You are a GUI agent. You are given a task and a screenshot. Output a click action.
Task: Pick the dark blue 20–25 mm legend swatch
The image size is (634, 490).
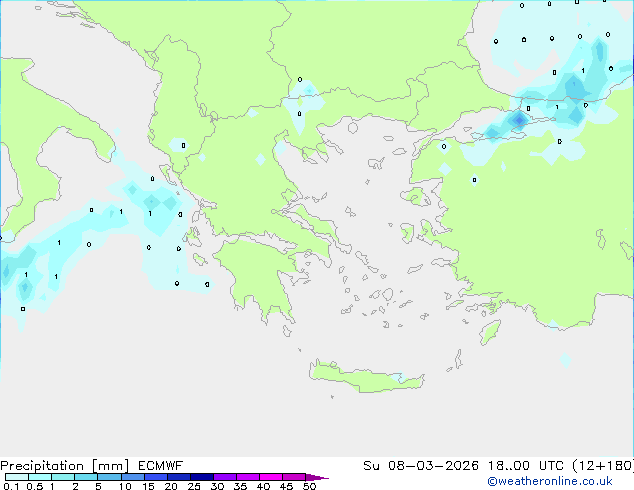pos(179,478)
